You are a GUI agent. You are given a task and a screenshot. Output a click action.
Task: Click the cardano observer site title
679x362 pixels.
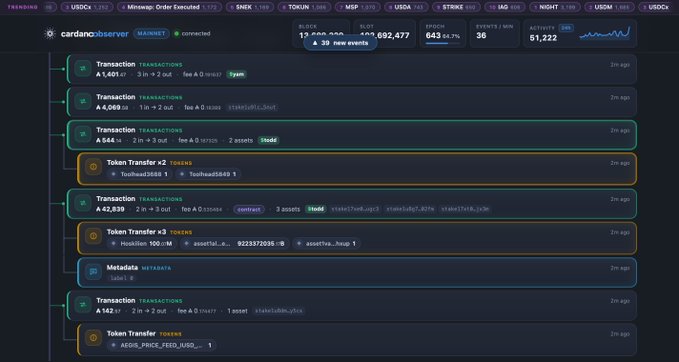coord(95,34)
